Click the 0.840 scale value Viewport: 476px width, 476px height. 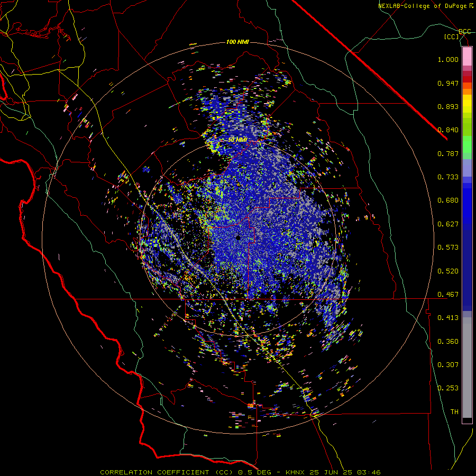point(448,130)
